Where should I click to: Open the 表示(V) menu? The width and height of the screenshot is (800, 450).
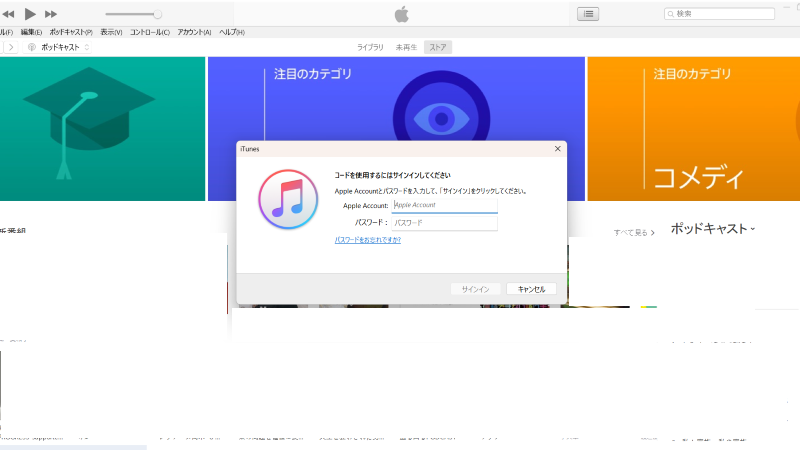coord(111,32)
